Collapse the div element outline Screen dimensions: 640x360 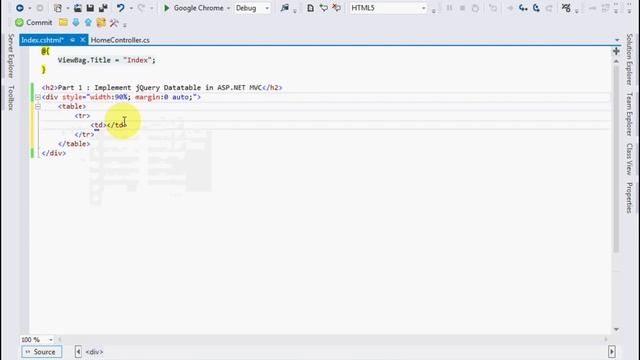point(38,97)
